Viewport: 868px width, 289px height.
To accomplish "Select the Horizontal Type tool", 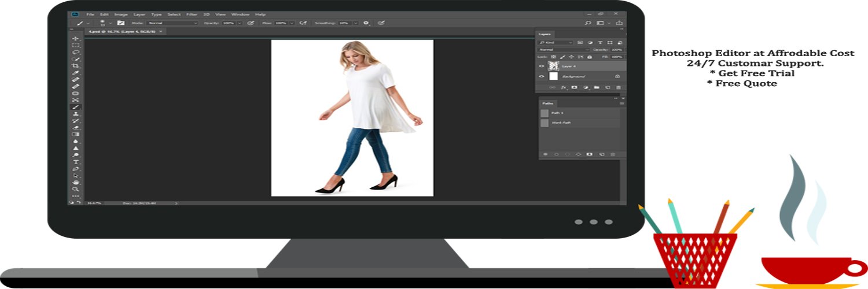I will point(75,162).
